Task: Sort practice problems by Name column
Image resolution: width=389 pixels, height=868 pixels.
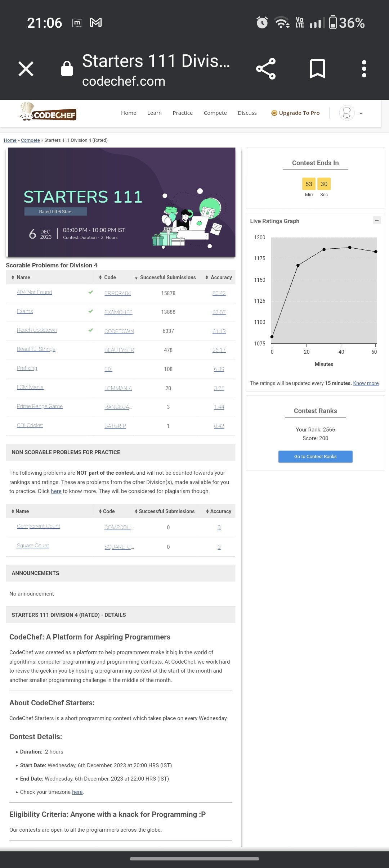Action: click(x=20, y=511)
